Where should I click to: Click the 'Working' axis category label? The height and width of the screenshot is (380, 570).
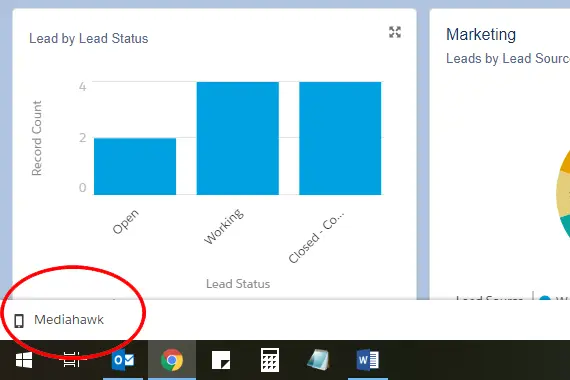pyautogui.click(x=224, y=226)
